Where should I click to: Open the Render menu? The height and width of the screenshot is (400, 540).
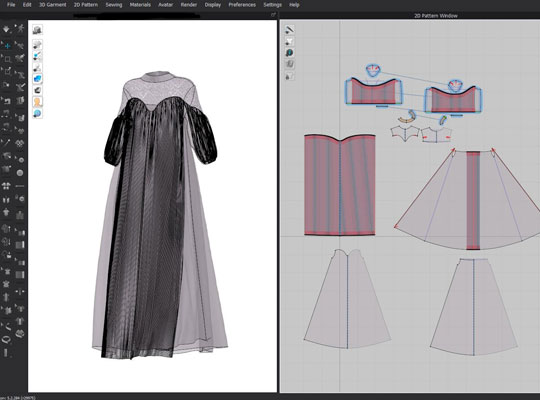click(x=189, y=5)
